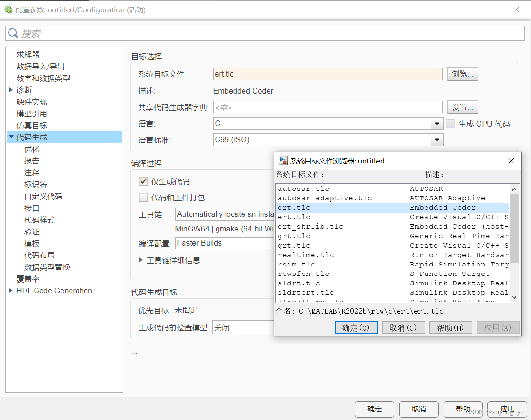Click the search magnifier icon

pos(13,33)
